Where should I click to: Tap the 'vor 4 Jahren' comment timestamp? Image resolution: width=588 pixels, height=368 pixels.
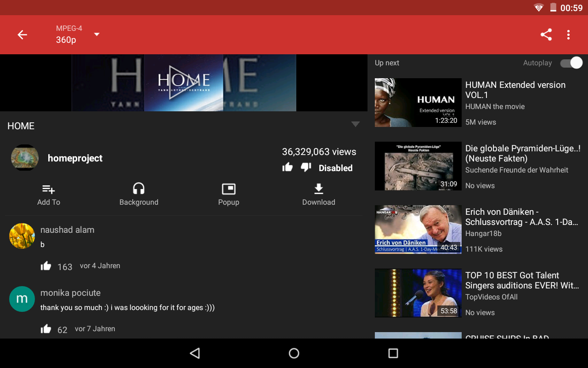(x=100, y=265)
